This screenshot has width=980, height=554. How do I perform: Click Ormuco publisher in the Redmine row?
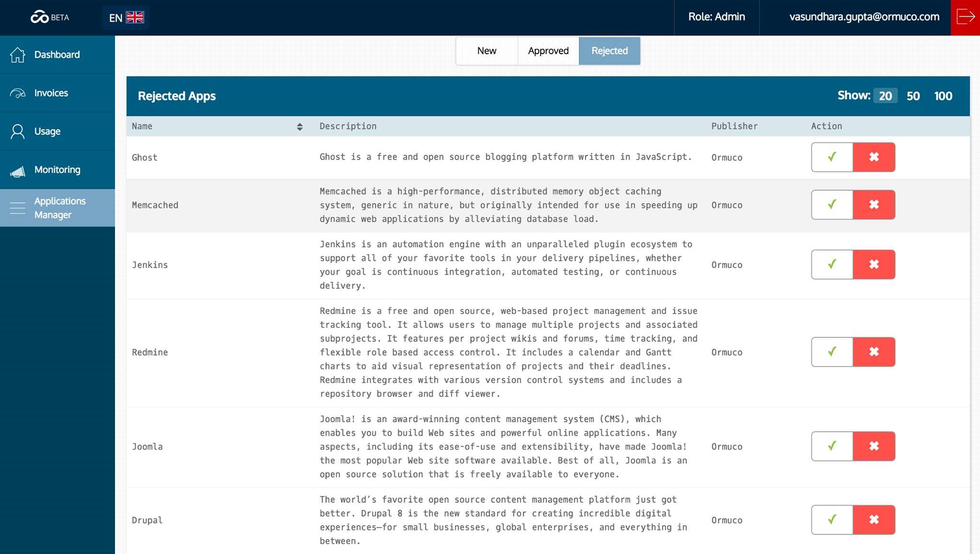click(x=726, y=352)
